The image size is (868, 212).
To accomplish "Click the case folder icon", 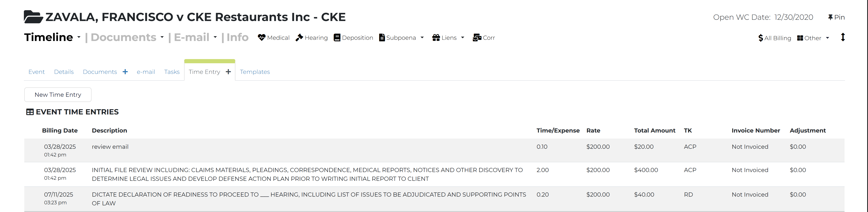I will 33,17.
